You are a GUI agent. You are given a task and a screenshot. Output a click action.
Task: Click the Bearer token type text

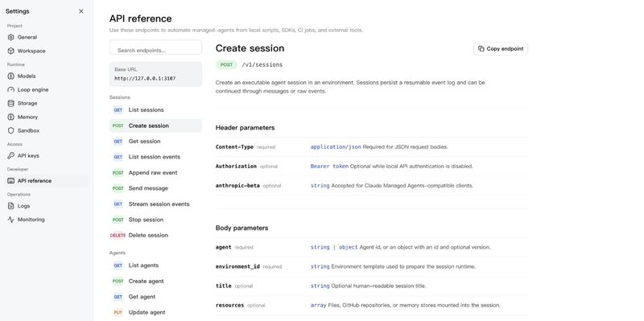(x=329, y=167)
